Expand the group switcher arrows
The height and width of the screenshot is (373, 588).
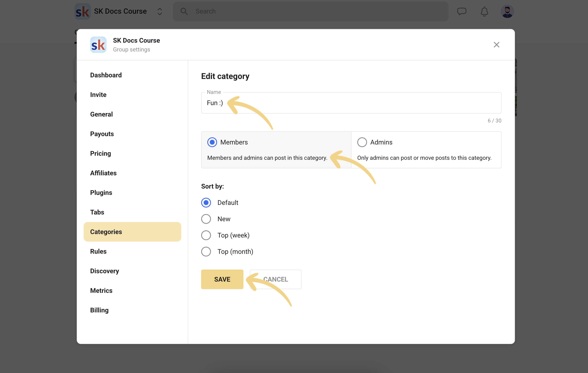tap(160, 11)
